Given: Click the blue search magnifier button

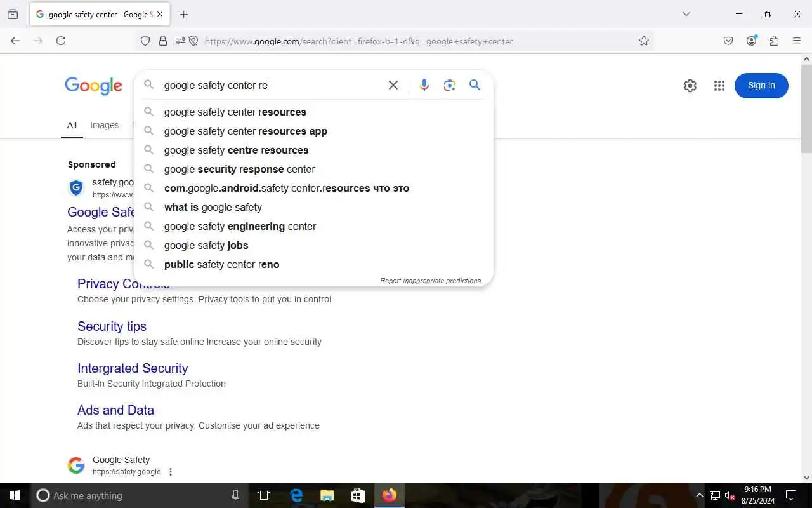Looking at the screenshot, I should pos(475,85).
